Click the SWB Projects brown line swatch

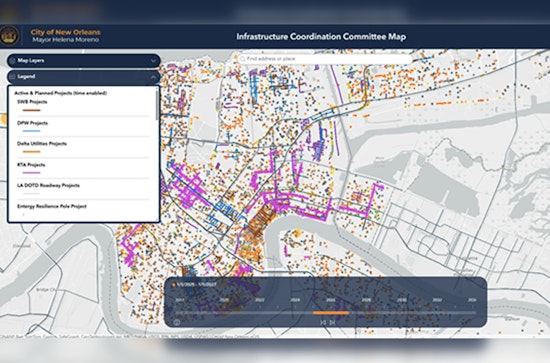tap(32, 110)
